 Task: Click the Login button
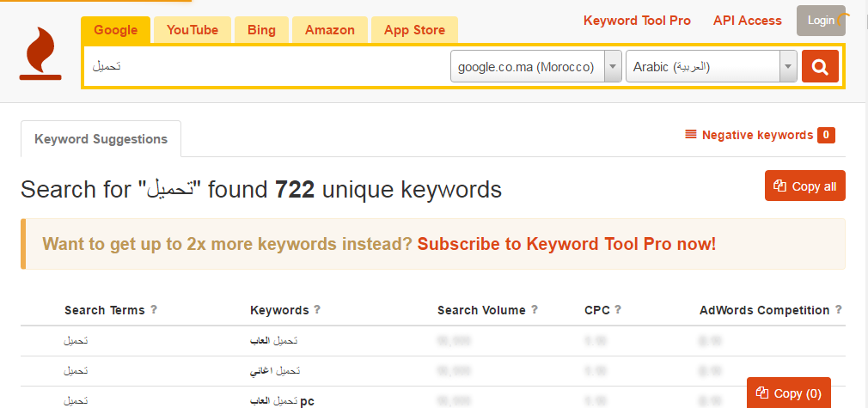(x=822, y=20)
